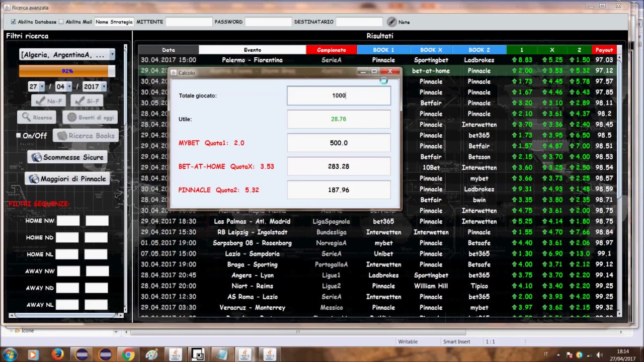644x362 pixels.
Task: Select the Lazio - Sampdoria row
Action: [377, 254]
